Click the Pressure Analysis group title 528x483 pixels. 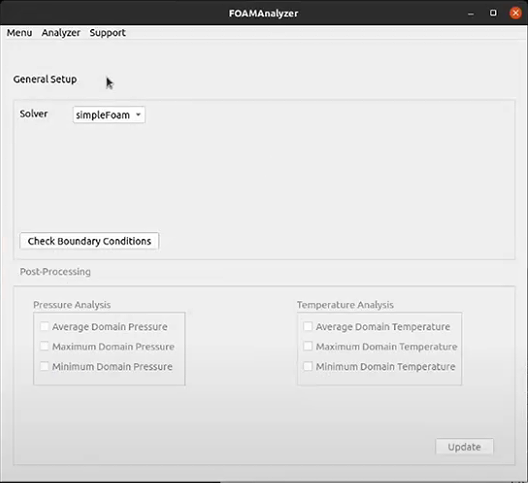pos(72,305)
